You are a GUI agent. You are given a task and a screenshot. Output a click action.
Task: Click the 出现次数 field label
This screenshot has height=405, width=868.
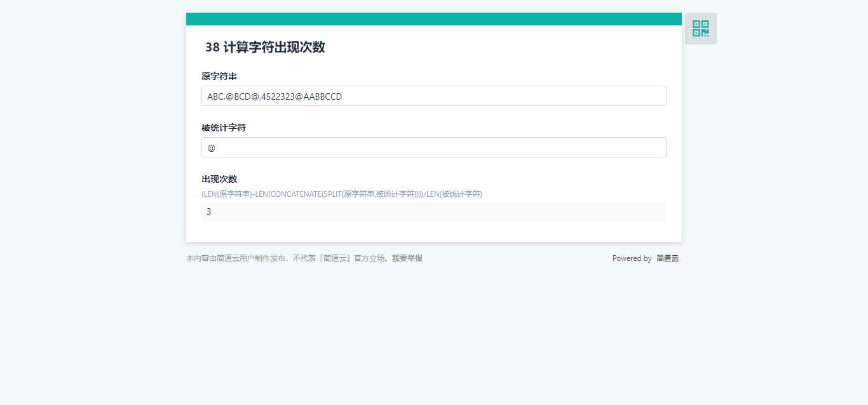(x=219, y=179)
